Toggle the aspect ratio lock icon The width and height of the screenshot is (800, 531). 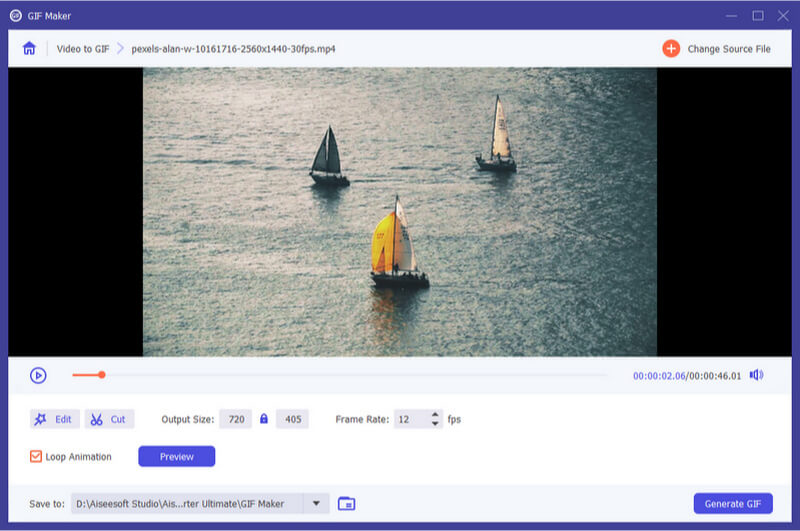[264, 419]
